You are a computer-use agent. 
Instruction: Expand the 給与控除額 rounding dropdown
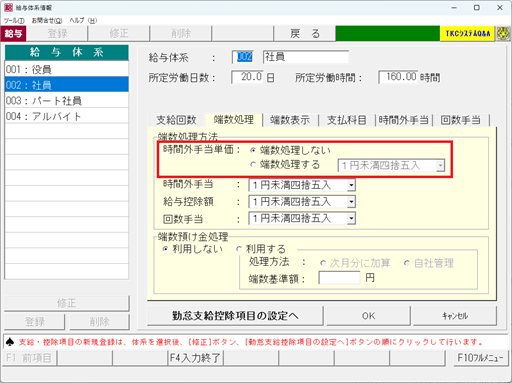tap(351, 202)
